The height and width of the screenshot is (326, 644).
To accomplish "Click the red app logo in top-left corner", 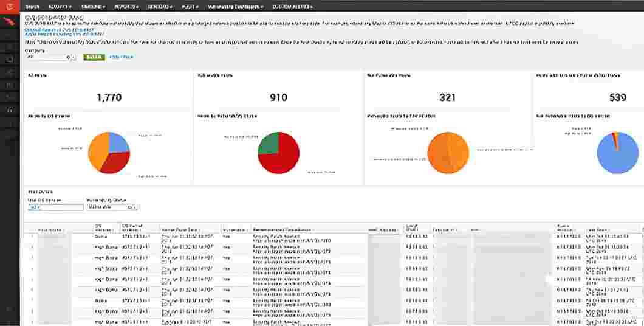I will 10,7.
